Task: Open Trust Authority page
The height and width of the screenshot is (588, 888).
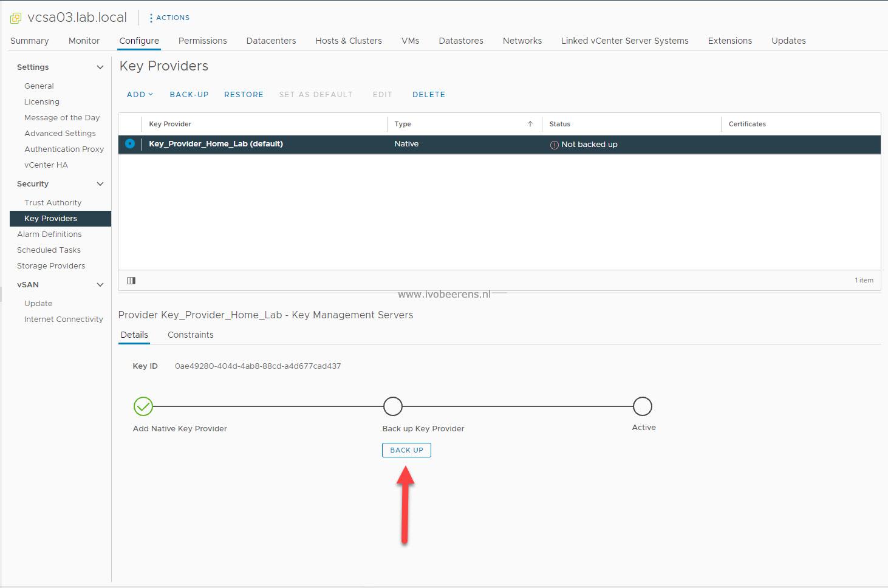Action: pos(53,203)
